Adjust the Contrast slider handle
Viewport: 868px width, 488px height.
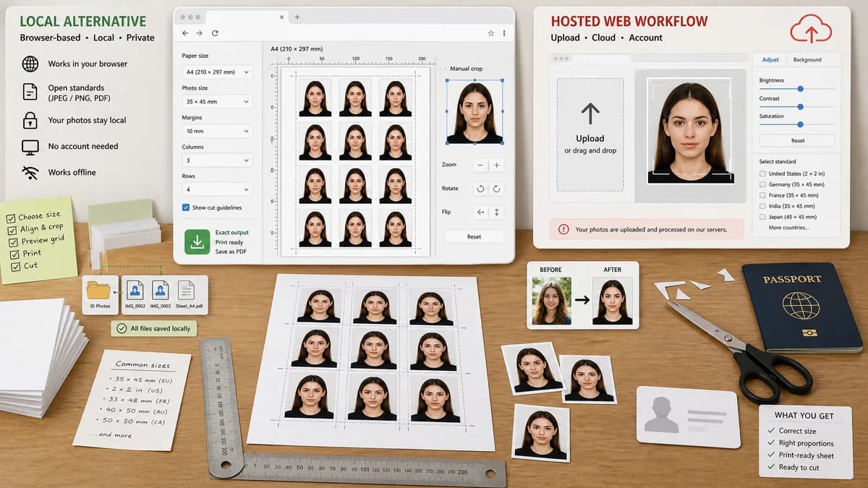click(x=800, y=107)
